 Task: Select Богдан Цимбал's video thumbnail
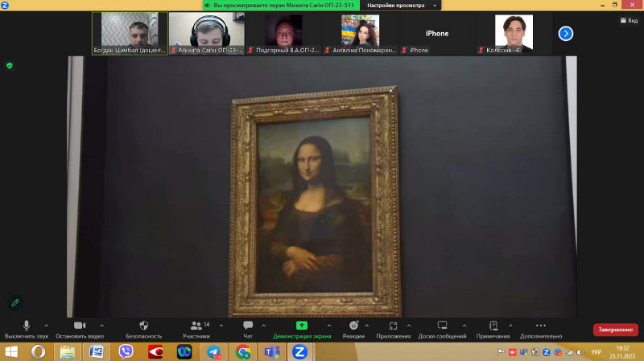pos(130,33)
